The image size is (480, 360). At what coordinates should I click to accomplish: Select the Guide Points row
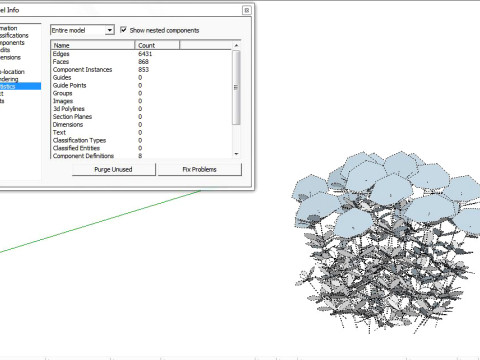click(141, 85)
